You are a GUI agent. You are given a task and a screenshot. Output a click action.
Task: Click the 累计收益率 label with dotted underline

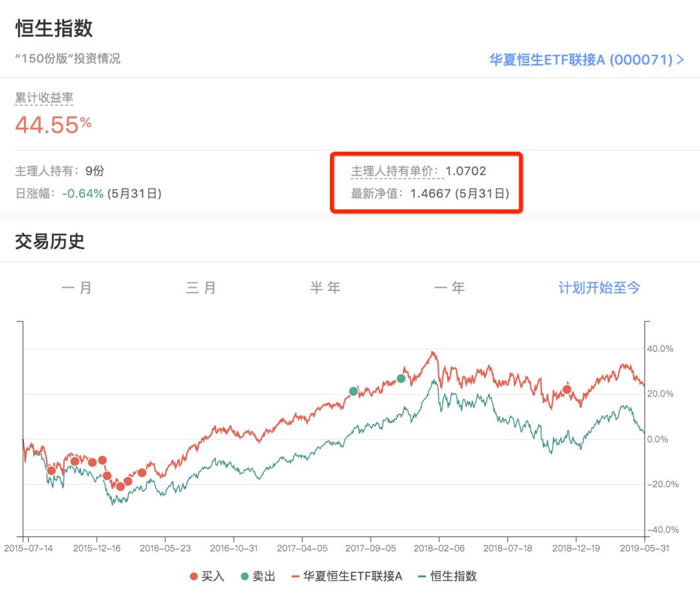44,98
